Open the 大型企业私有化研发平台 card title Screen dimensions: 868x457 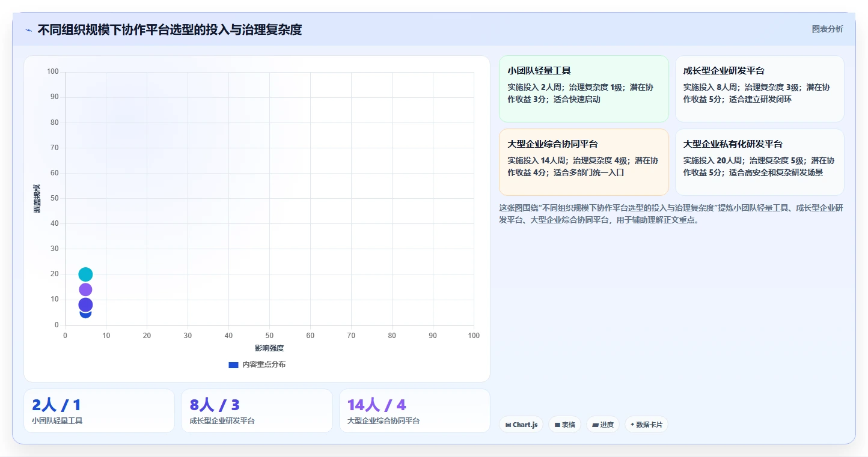[733, 144]
